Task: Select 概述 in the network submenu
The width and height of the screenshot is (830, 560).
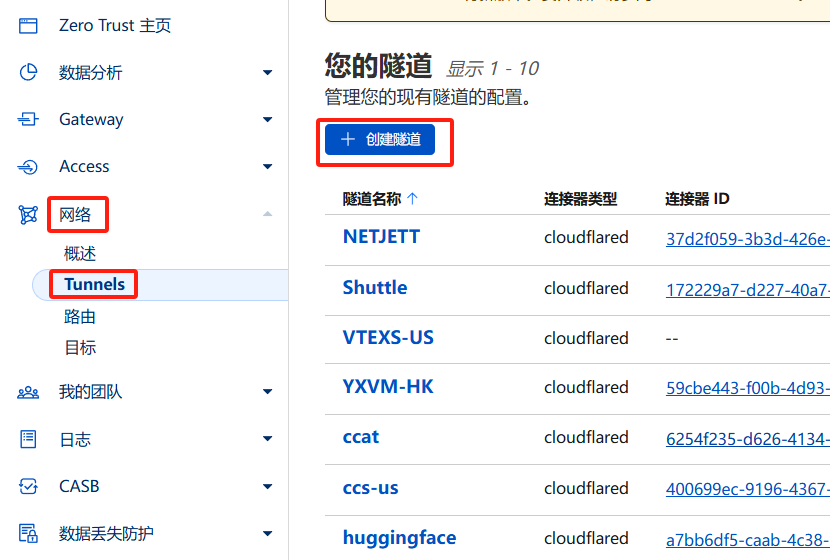Action: (x=80, y=254)
